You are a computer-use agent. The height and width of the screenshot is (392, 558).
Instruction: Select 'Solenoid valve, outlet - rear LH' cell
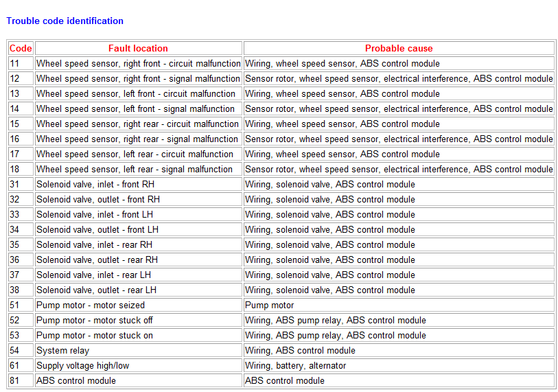(96, 290)
